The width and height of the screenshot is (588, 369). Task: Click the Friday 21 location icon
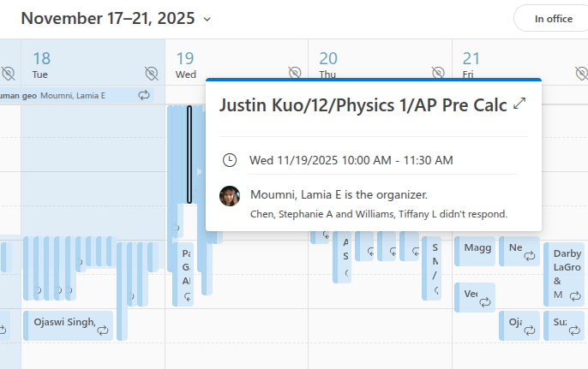coord(580,72)
